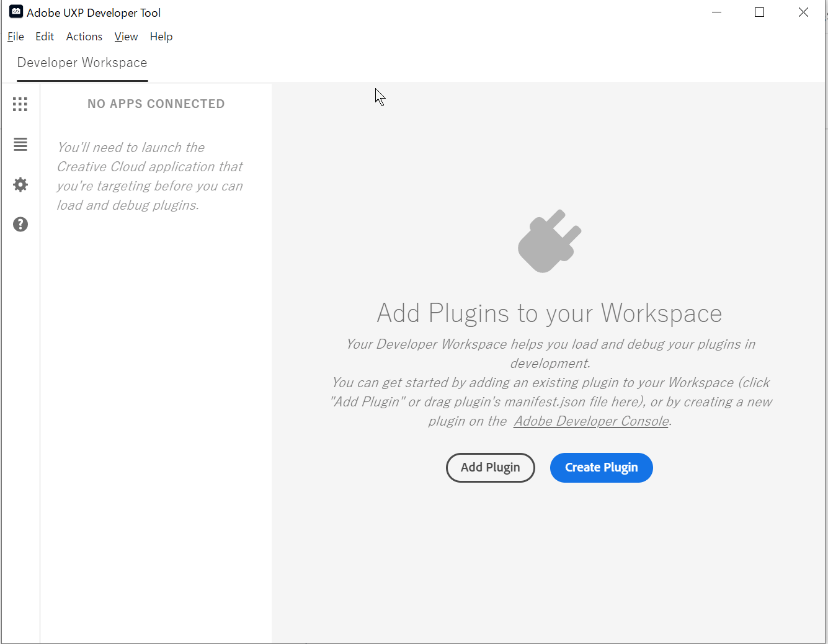Click the NO APPS CONNECTED heading
The width and height of the screenshot is (828, 644).
(x=156, y=104)
